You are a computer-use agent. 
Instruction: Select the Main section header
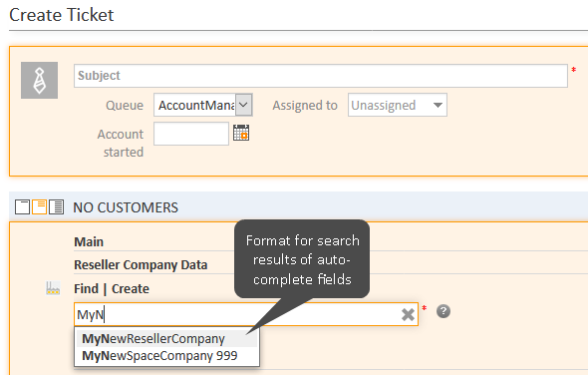89,241
